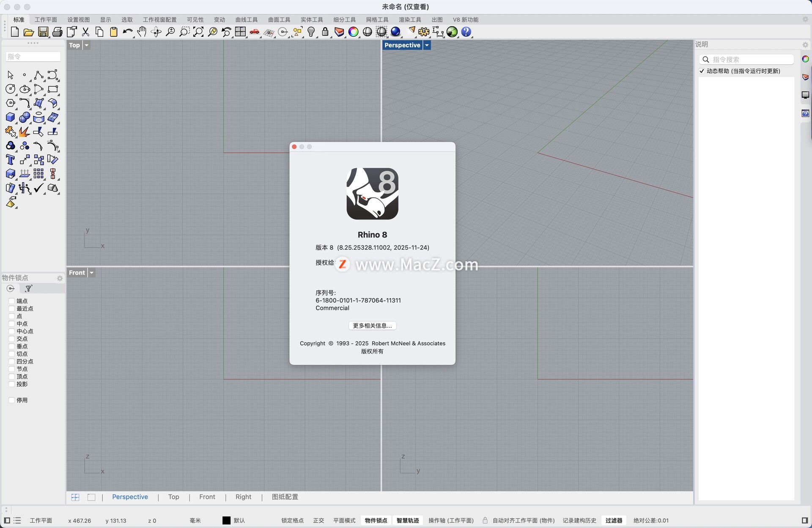
Task: Click the black layer color swatch
Action: point(226,520)
